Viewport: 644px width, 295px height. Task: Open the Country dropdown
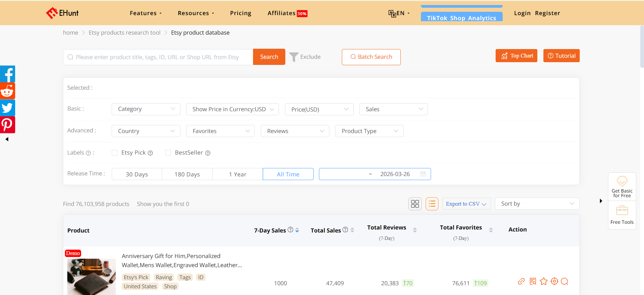pyautogui.click(x=146, y=131)
